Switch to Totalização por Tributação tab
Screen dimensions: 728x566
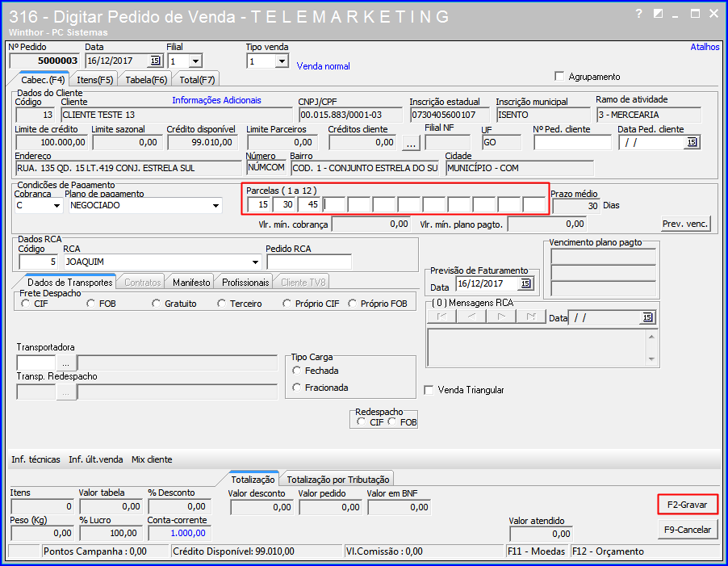(338, 480)
